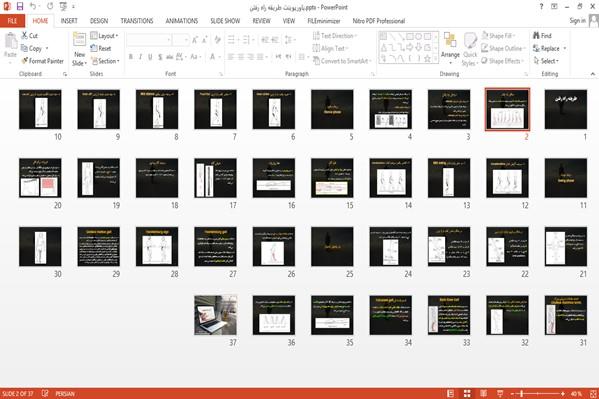The image size is (599, 399).
Task: Click the Font Color button
Action: (x=212, y=57)
